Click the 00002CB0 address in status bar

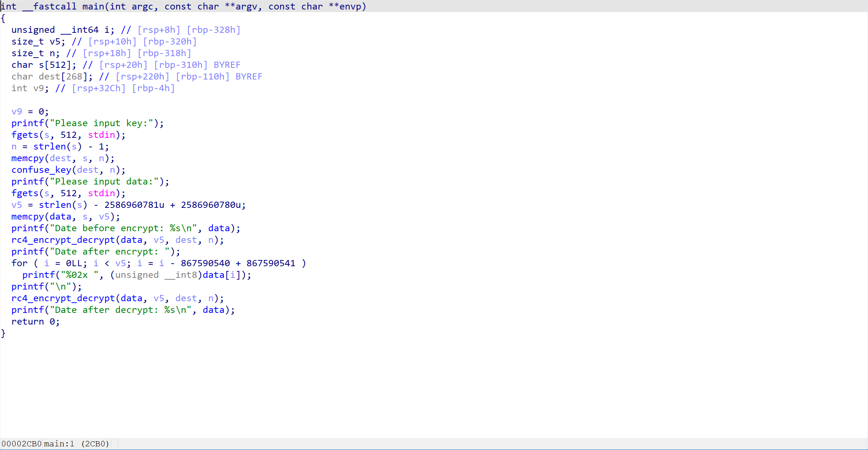(22, 444)
